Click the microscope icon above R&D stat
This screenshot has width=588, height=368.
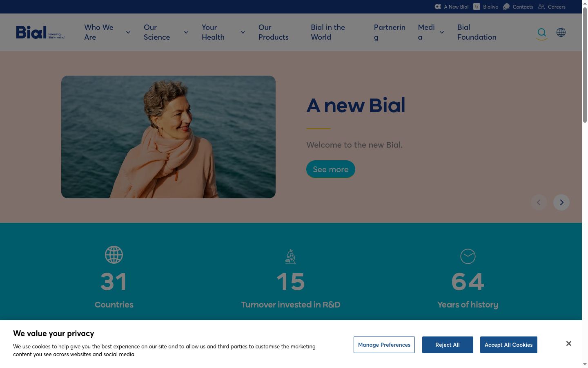pyautogui.click(x=291, y=256)
